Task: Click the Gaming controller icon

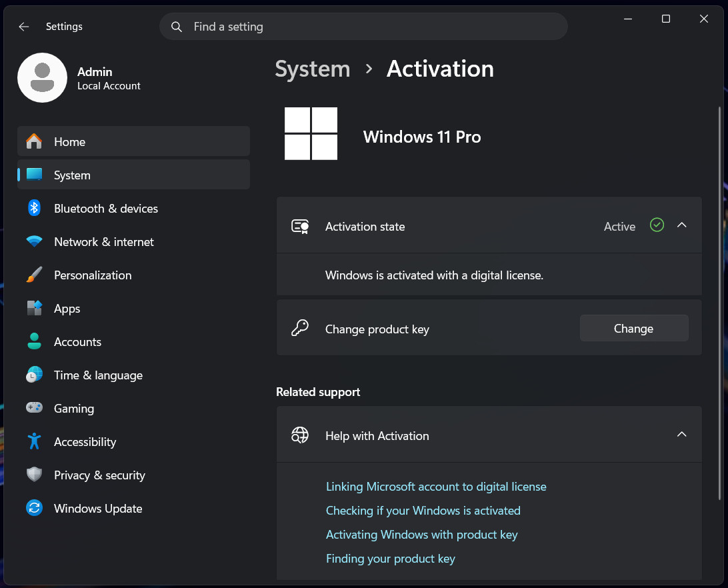Action: pos(34,407)
